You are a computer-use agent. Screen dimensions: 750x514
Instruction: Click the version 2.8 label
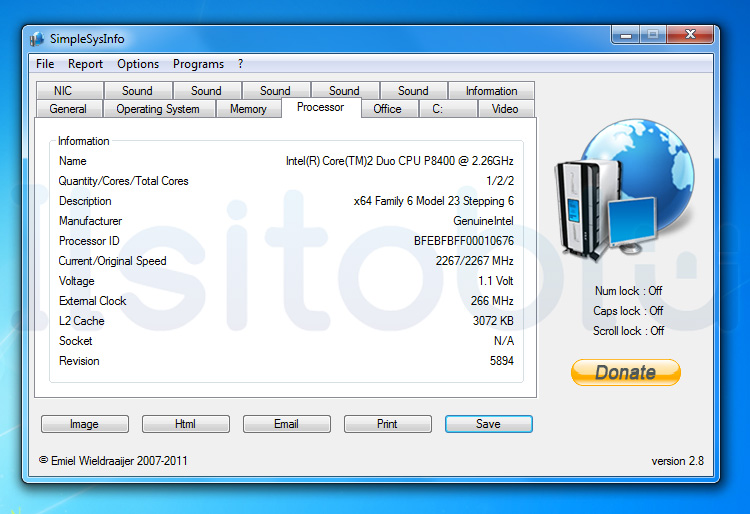coord(677,461)
